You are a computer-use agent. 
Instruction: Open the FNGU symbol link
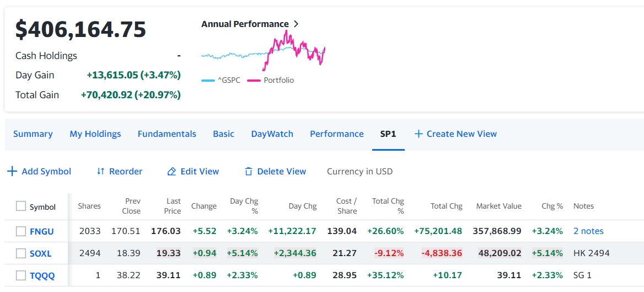point(42,231)
